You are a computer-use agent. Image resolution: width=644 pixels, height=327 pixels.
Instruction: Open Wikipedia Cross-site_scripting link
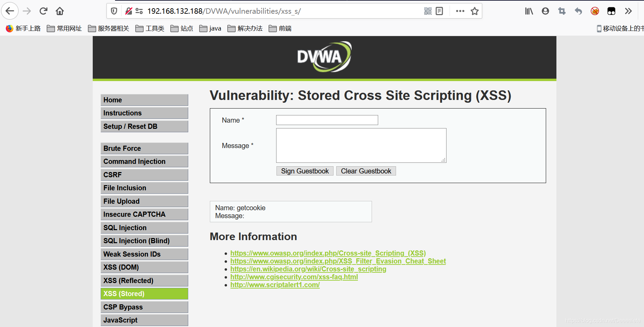point(308,269)
